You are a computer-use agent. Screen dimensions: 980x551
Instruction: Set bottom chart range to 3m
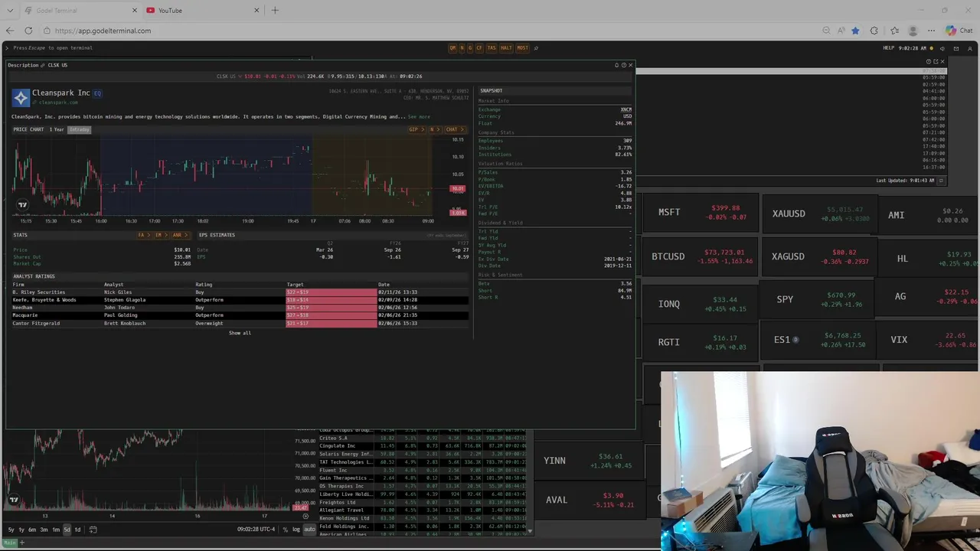pyautogui.click(x=43, y=530)
